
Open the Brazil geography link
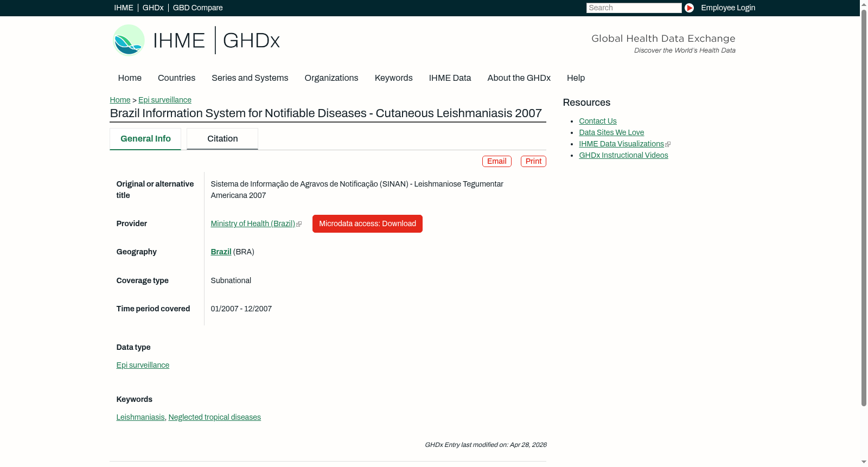click(x=221, y=252)
